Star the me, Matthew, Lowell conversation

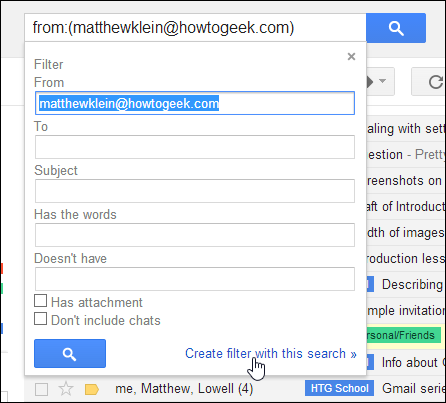[x=66, y=389]
